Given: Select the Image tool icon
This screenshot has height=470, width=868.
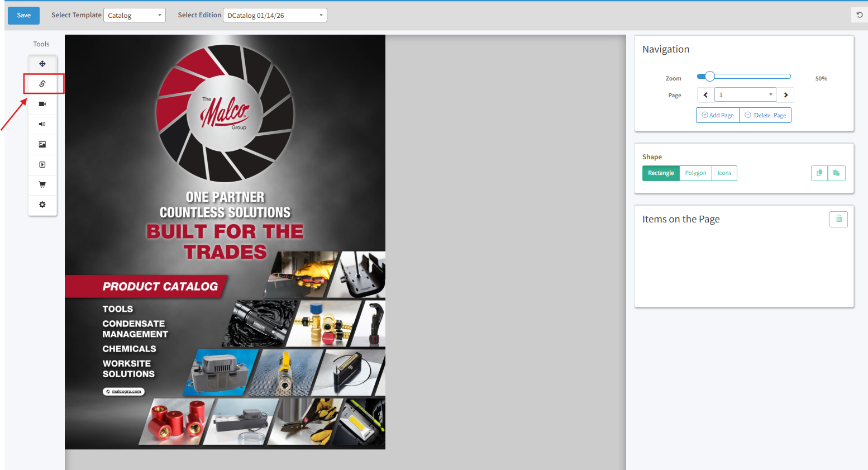Looking at the screenshot, I should (x=42, y=144).
